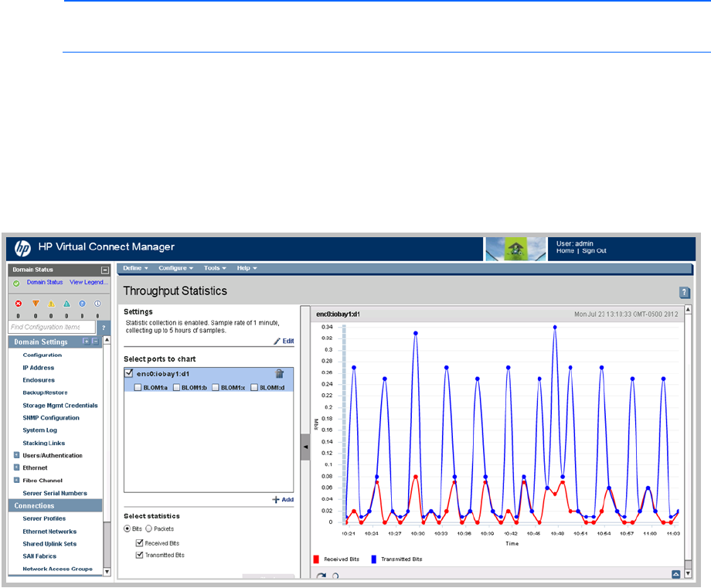The width and height of the screenshot is (711, 588).
Task: Open Server Serial Numbers item
Action: coord(55,493)
